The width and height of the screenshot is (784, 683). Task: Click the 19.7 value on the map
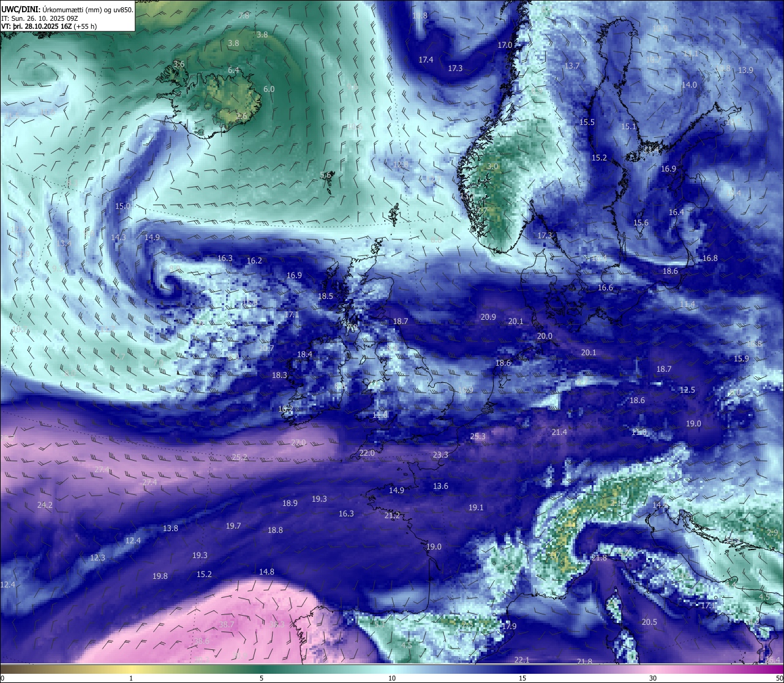(x=233, y=526)
